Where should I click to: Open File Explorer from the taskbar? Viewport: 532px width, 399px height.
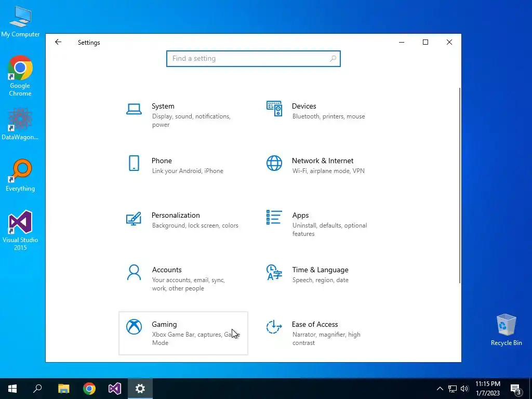click(x=63, y=389)
